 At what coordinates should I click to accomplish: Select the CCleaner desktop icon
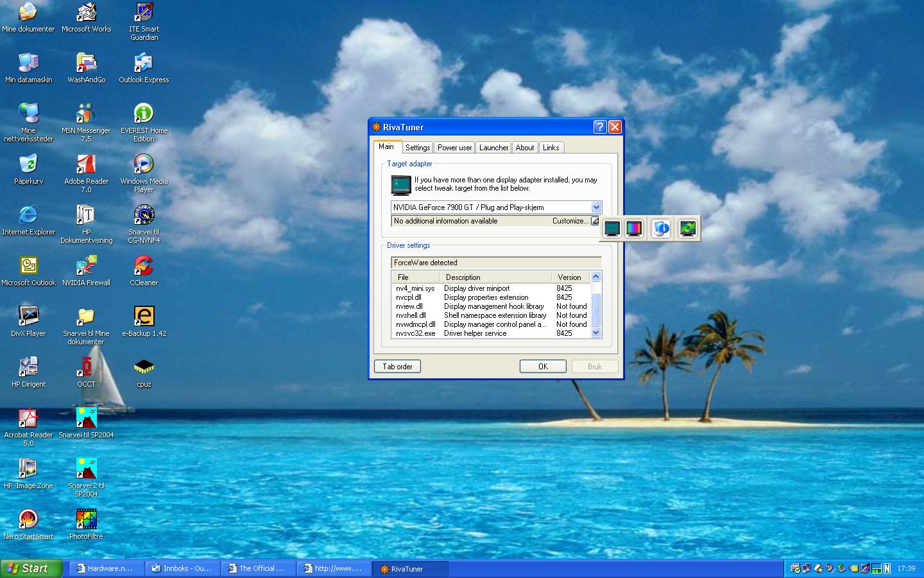pyautogui.click(x=144, y=271)
